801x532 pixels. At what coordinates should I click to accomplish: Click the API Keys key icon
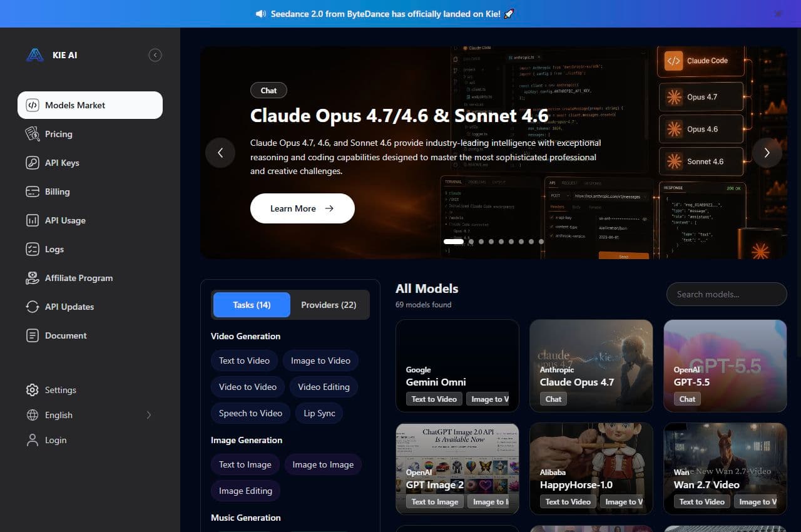(32, 163)
